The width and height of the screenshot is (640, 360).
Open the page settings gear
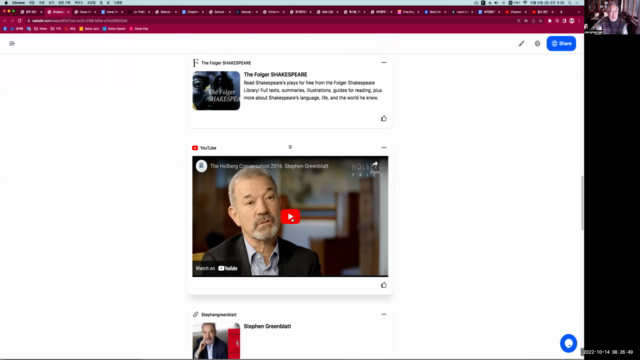[x=537, y=43]
